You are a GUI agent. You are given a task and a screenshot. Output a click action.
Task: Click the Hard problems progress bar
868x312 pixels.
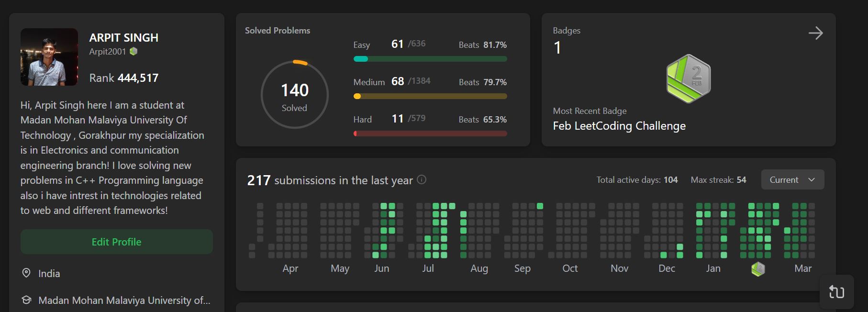pyautogui.click(x=430, y=134)
